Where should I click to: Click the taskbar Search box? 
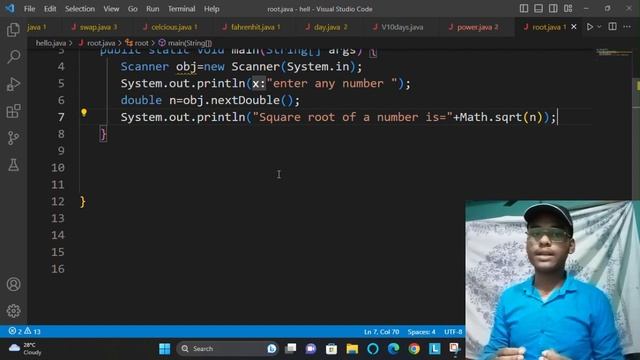point(227,349)
